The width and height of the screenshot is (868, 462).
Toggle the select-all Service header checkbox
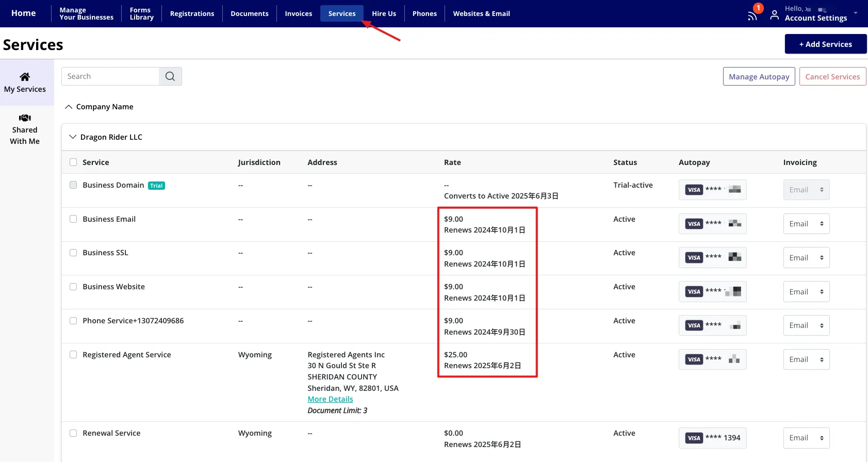[x=73, y=162]
